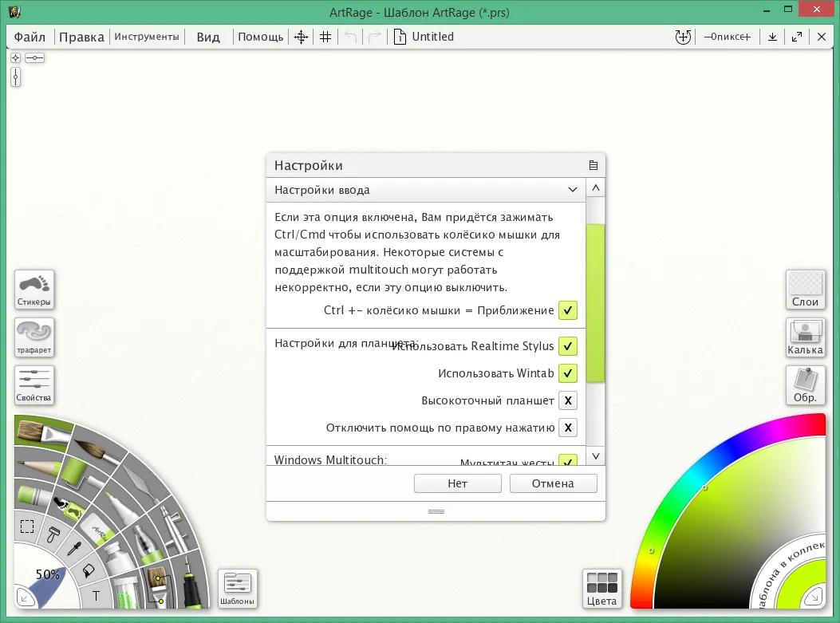
Task: Click the Отмена button
Action: coord(554,483)
